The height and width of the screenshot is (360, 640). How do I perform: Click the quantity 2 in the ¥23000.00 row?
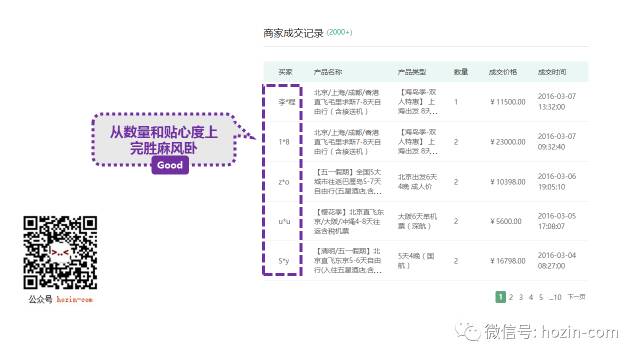pyautogui.click(x=456, y=142)
